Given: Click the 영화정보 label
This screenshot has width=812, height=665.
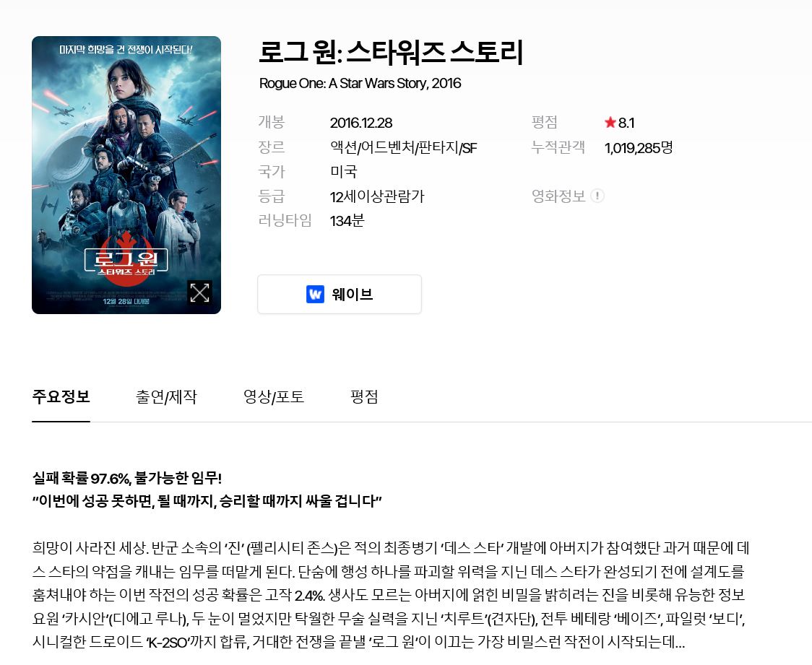Looking at the screenshot, I should [x=558, y=196].
